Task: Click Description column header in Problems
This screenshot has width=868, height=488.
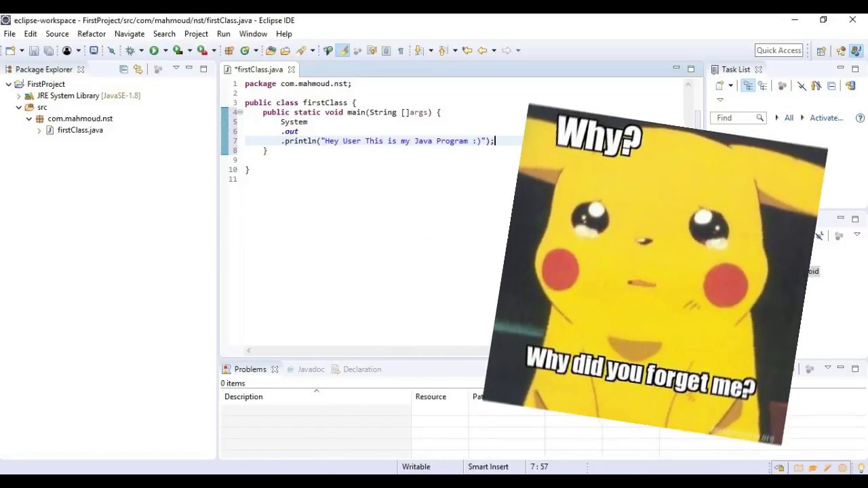Action: (315, 396)
